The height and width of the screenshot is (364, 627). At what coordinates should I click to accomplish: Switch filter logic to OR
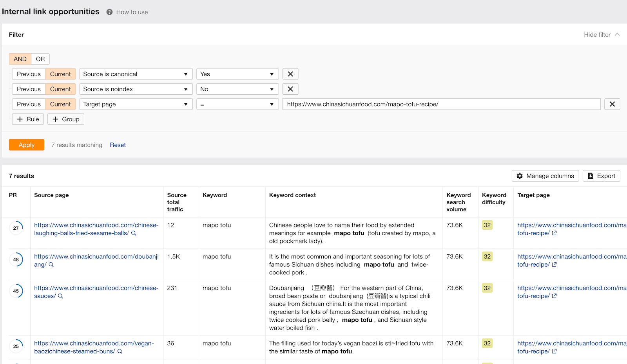40,59
